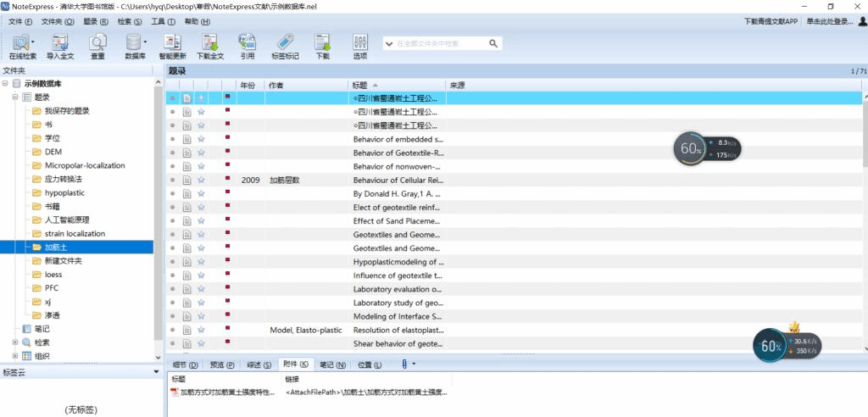Toggle read-status dot on Model, Elasto-plastic row
The image size is (868, 417).
[x=173, y=330]
